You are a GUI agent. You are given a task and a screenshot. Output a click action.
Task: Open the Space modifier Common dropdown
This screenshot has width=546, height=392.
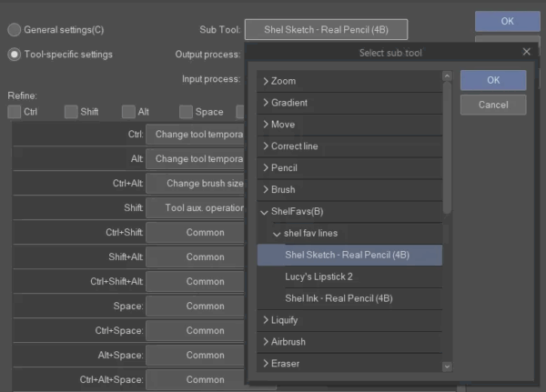click(x=196, y=306)
